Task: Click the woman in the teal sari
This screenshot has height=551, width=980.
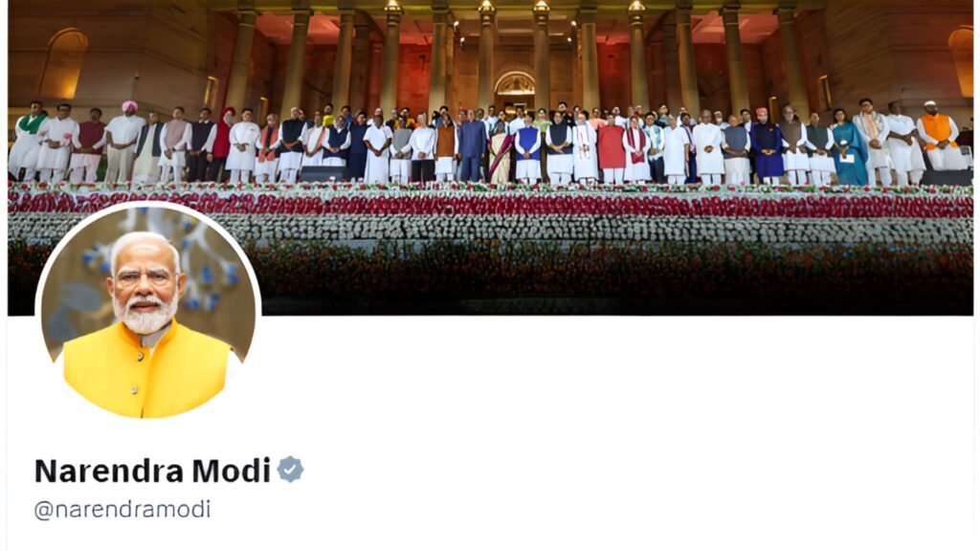Action: tap(848, 146)
